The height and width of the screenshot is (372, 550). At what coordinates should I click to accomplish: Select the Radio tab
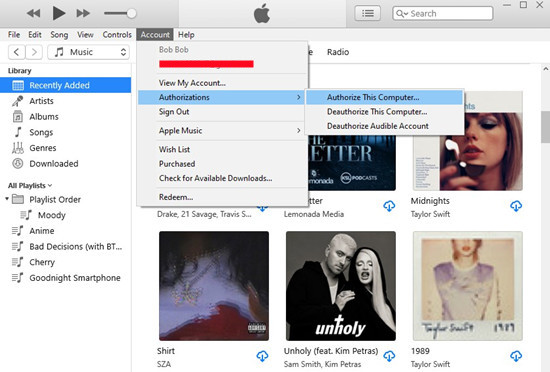(x=338, y=52)
